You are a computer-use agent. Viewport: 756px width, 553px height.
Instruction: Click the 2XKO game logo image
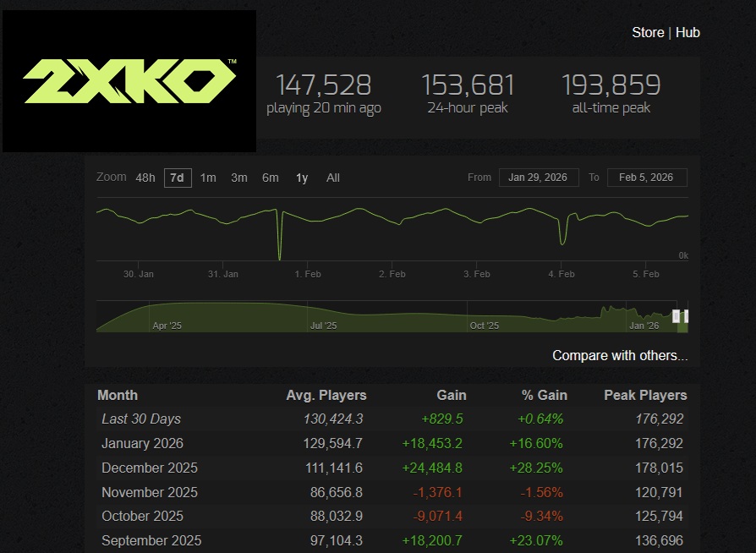(129, 81)
